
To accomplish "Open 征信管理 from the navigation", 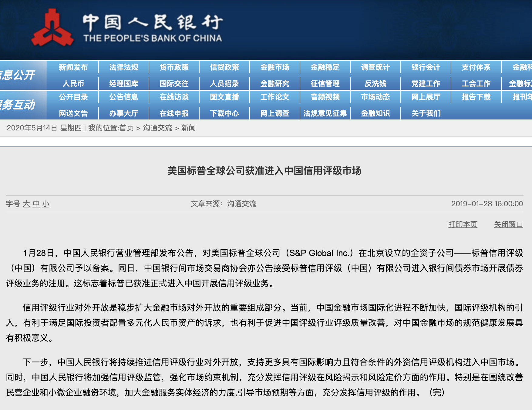I will [x=325, y=84].
